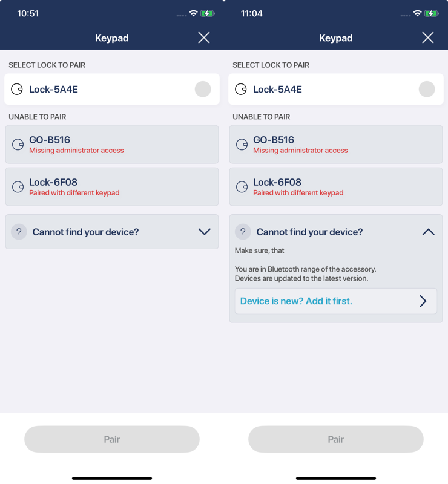
Task: Tap the Lock-5A4E name on 11:04 screen
Action: 277,90
